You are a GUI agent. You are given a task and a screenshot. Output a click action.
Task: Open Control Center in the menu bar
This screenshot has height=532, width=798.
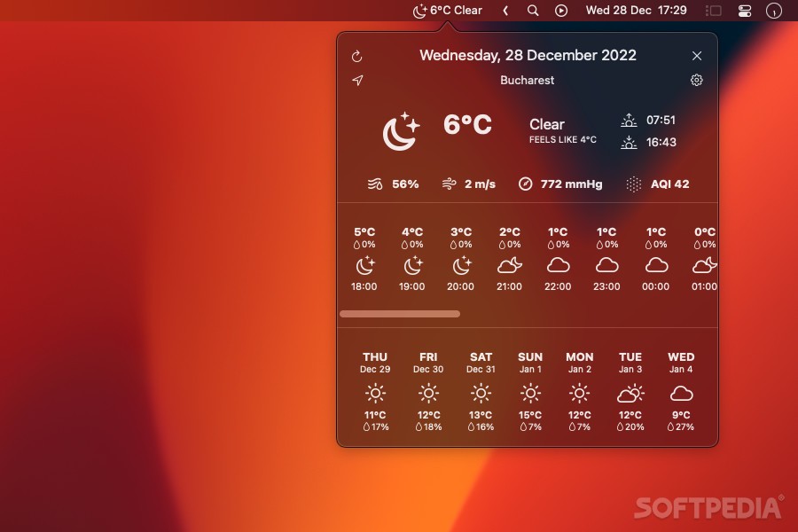[745, 11]
